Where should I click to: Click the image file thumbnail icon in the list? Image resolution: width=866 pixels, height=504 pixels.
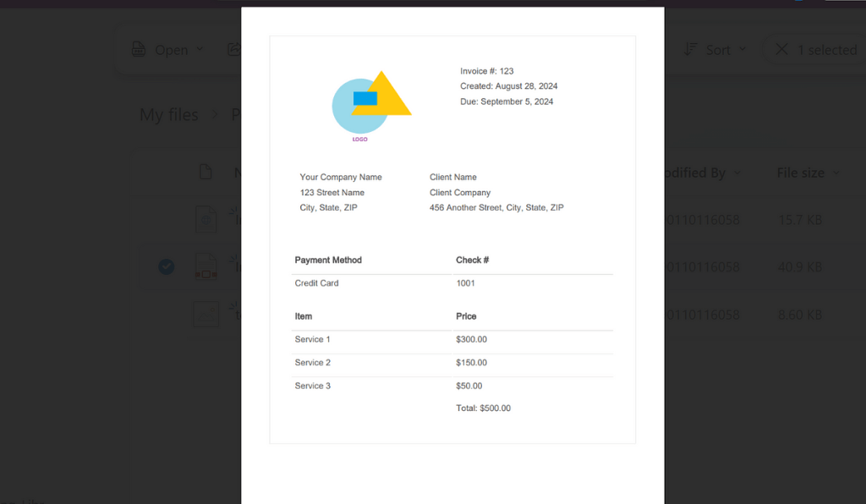coord(206,314)
